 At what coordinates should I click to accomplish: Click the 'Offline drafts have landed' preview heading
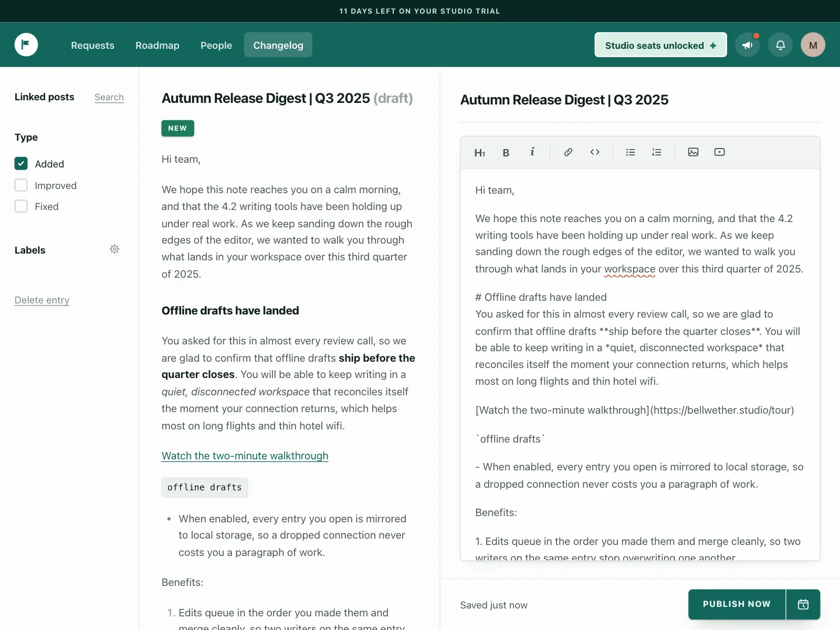[x=230, y=310]
